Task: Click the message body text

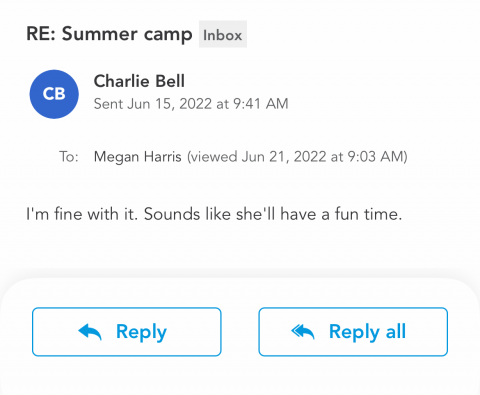Action: click(x=214, y=214)
